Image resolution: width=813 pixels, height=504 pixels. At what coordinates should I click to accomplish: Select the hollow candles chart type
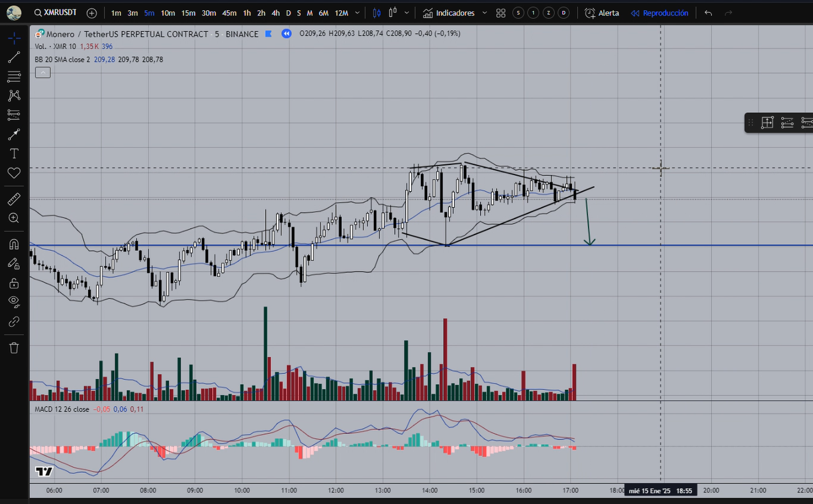pos(393,13)
